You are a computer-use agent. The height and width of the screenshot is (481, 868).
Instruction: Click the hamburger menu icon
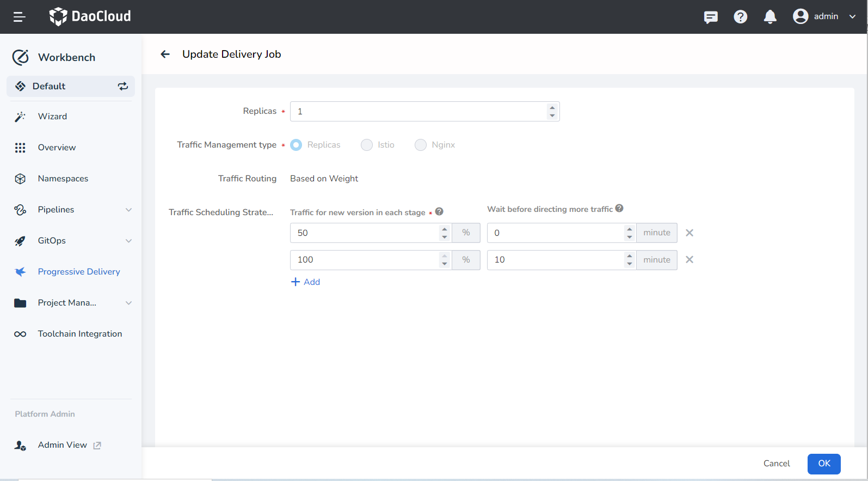tap(20, 17)
